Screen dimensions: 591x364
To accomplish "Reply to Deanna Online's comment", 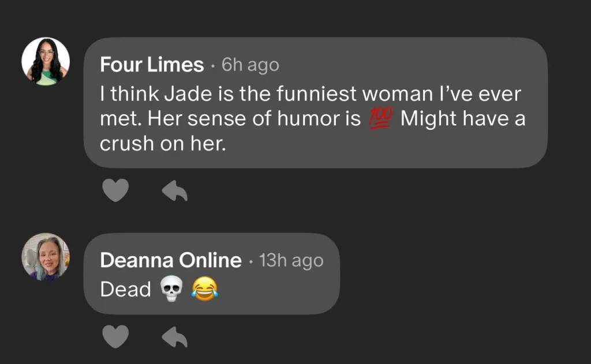I will pos(175,337).
